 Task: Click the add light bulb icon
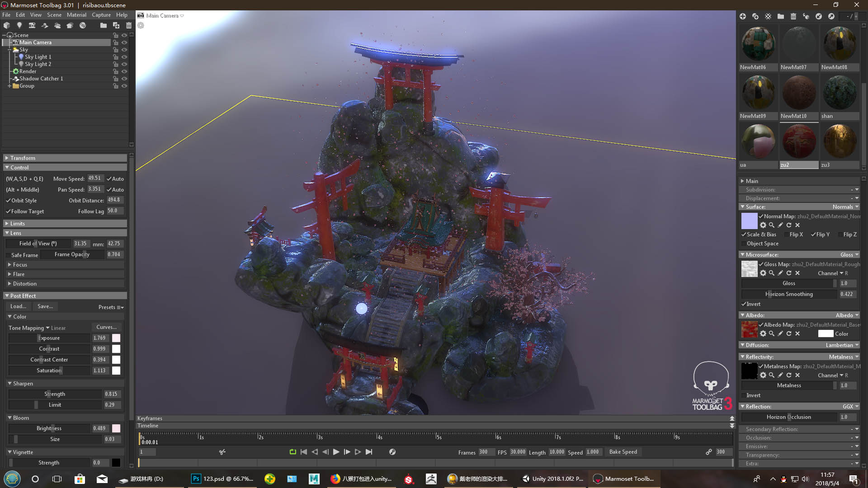pyautogui.click(x=19, y=26)
